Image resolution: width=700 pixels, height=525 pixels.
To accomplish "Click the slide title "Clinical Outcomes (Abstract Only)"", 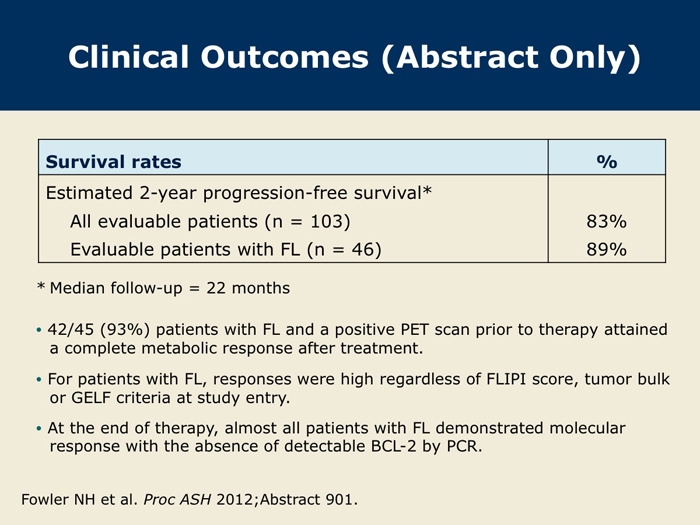I will [x=353, y=60].
